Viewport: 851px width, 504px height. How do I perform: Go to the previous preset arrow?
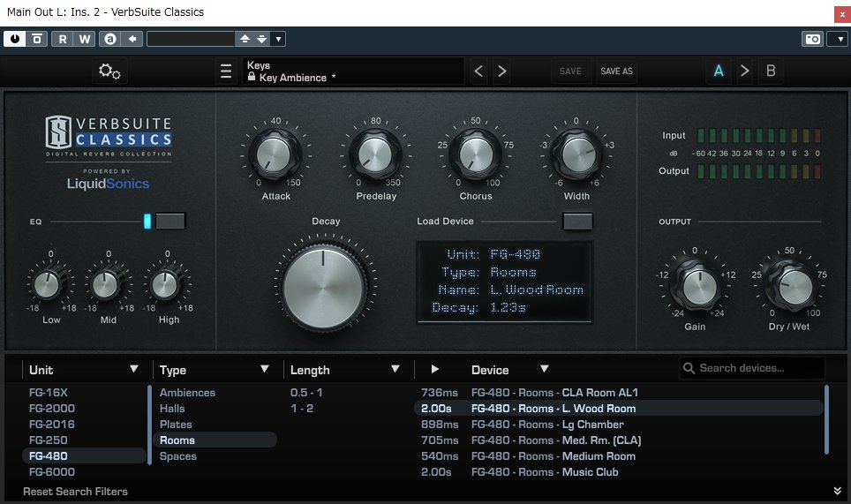coord(478,71)
